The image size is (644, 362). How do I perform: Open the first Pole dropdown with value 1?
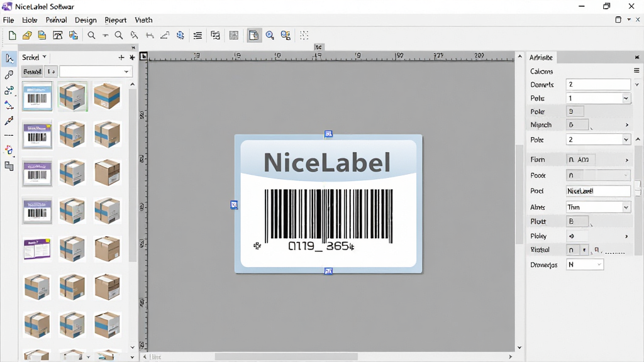point(598,98)
